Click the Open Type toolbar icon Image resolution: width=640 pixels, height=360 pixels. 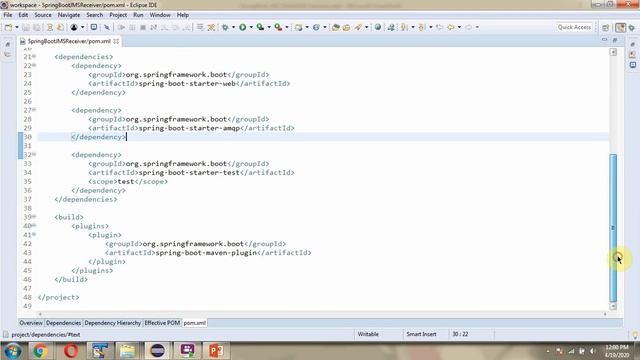pos(336,27)
